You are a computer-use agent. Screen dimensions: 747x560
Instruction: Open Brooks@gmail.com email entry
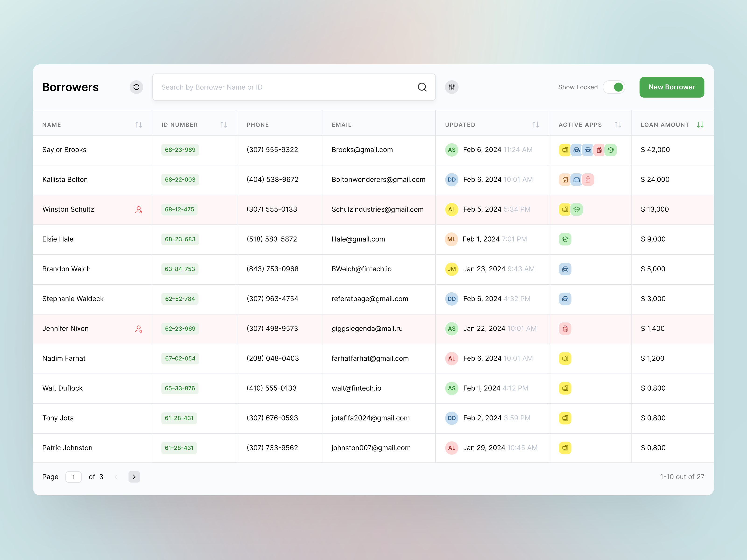[x=362, y=150]
